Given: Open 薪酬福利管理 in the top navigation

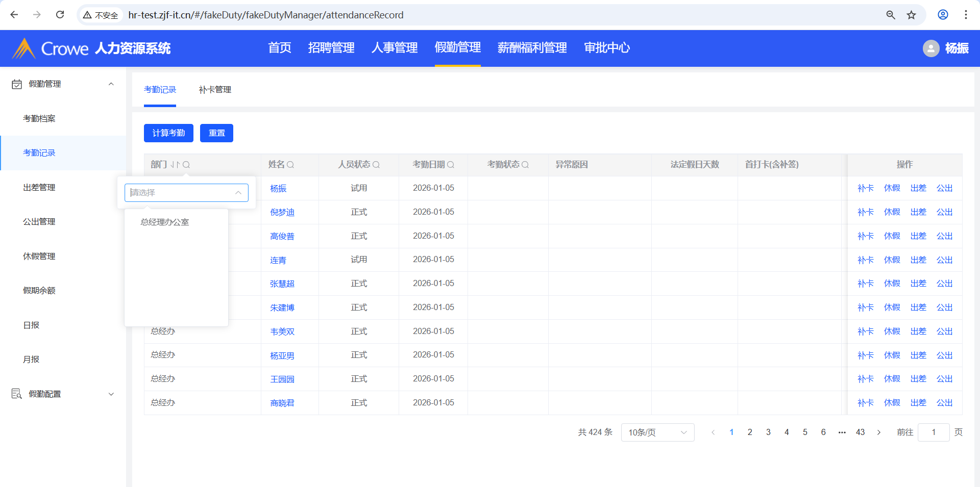Looking at the screenshot, I should tap(532, 48).
